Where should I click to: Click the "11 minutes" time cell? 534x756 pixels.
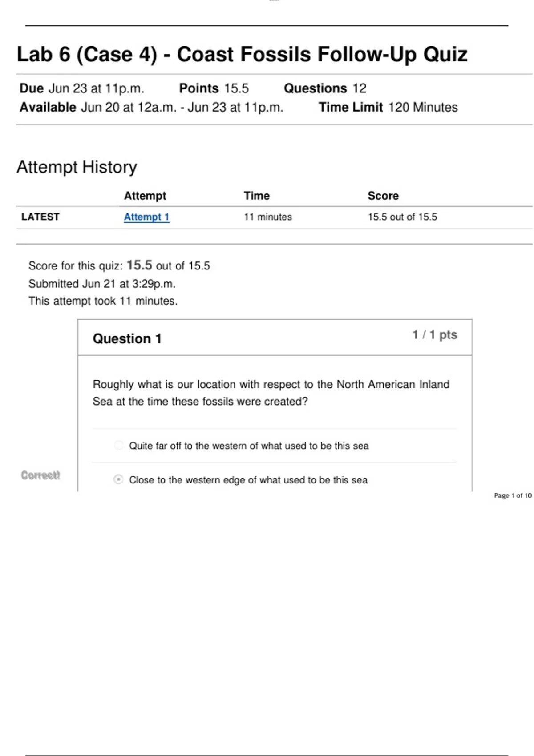(x=268, y=217)
